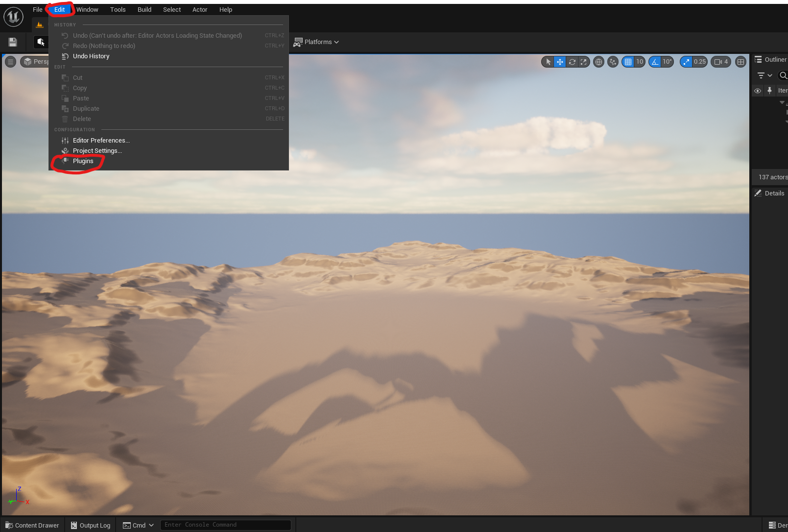Switch to the Outliner tab
Viewport: 788px width, 532px height.
coord(770,60)
